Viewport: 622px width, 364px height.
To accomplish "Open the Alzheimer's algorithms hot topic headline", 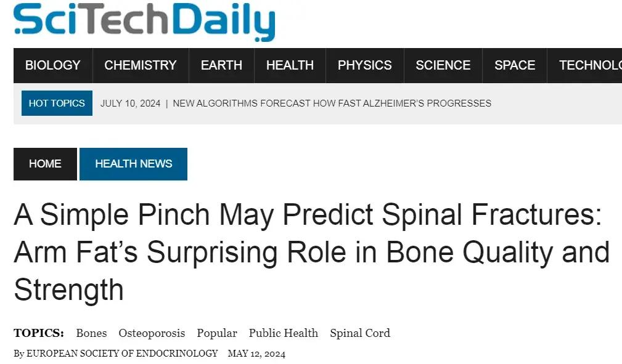I will click(332, 103).
